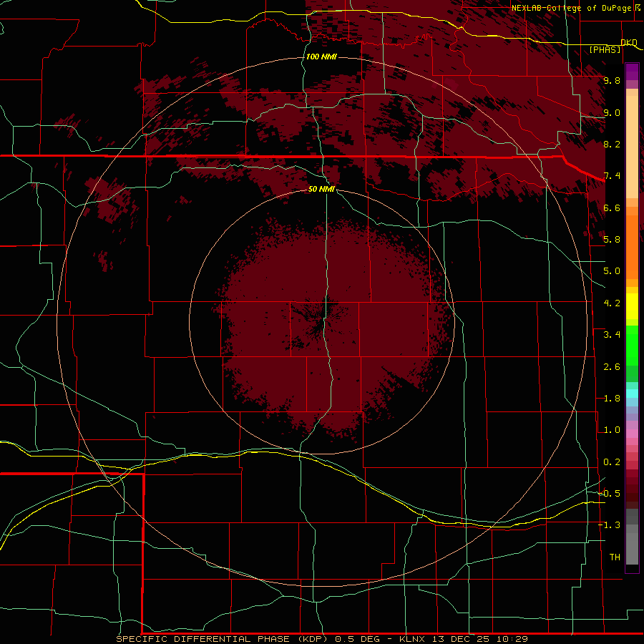Viewport: 644px width, 644px height.
Task: Click the 3.4 value on color scale
Action: 612,335
